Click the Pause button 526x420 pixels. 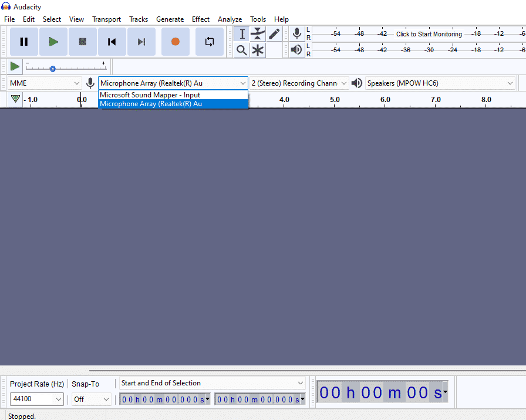[x=24, y=42]
